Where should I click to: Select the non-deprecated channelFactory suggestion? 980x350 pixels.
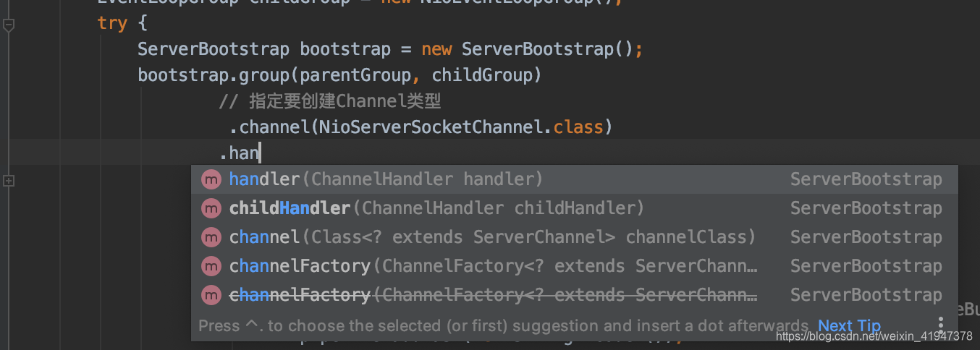click(492, 266)
